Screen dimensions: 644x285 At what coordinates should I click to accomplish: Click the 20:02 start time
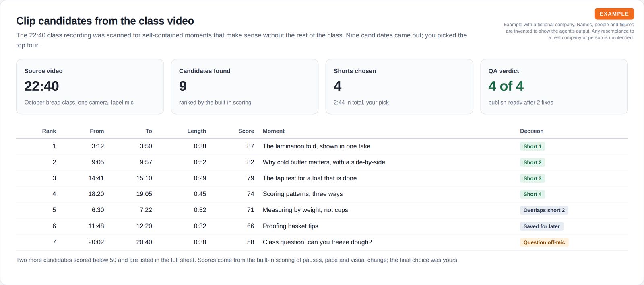click(x=96, y=242)
